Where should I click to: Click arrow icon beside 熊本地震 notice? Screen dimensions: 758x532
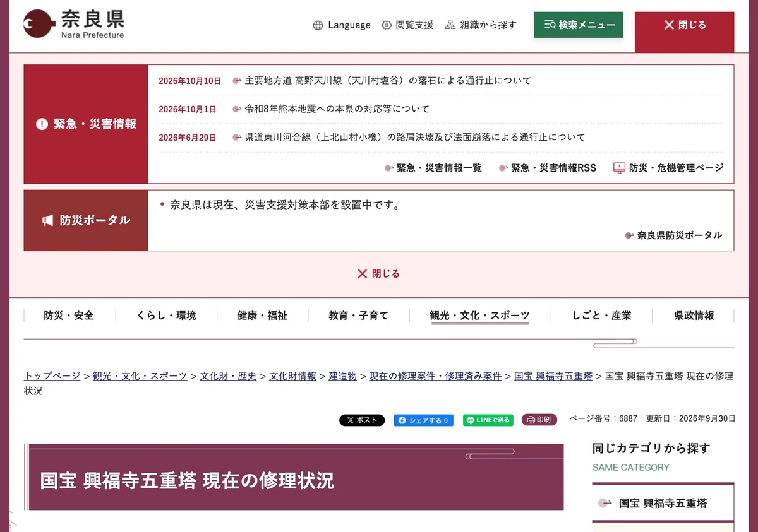point(238,109)
